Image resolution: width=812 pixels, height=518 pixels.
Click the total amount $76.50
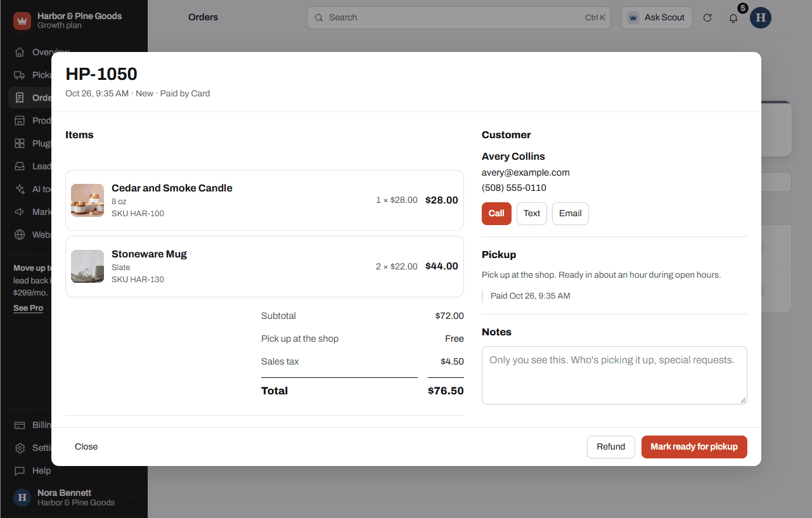tap(446, 391)
